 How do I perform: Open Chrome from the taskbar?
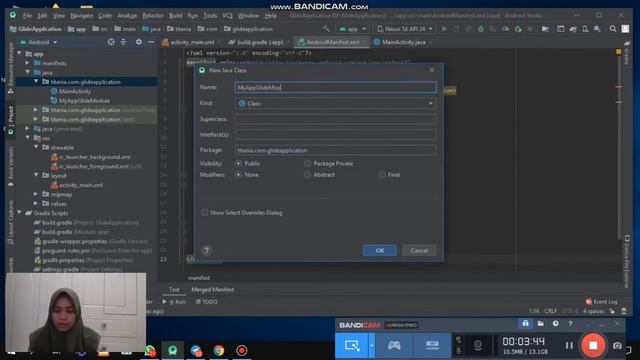click(x=219, y=350)
